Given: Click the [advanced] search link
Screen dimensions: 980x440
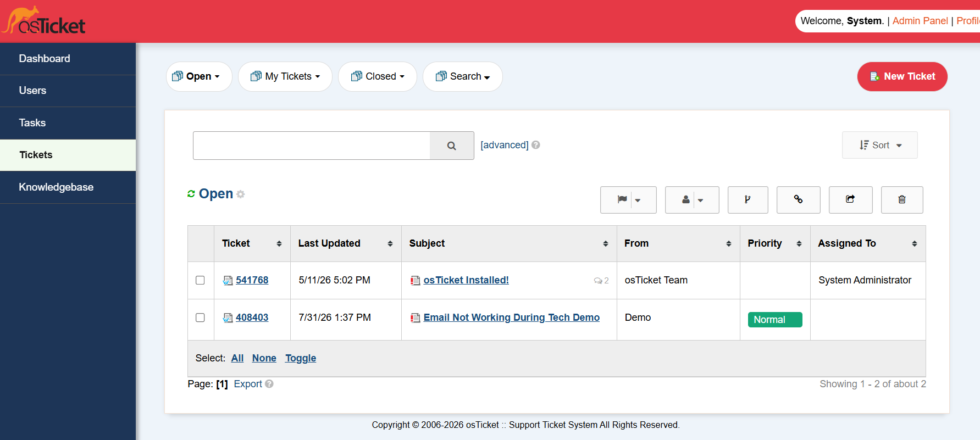Looking at the screenshot, I should (505, 145).
